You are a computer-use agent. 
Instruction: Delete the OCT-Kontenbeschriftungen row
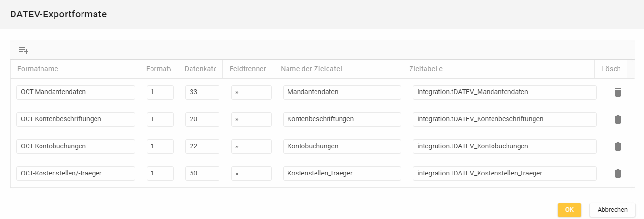[617, 119]
